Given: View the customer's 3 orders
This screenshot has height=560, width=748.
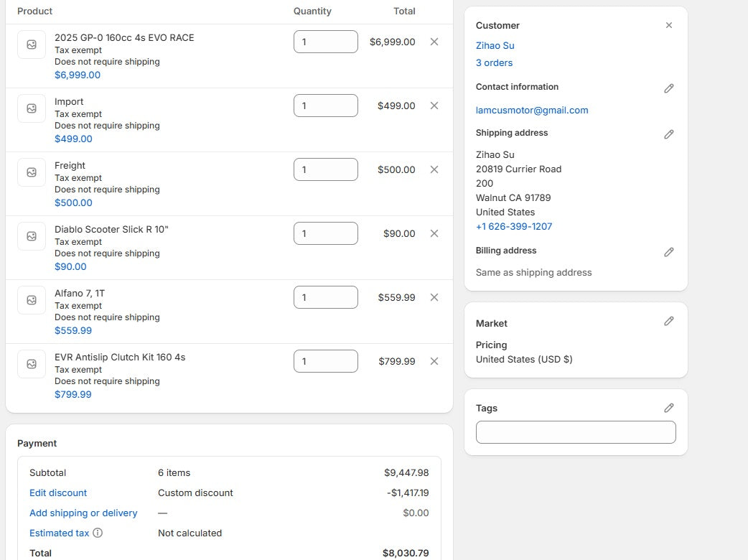Looking at the screenshot, I should pyautogui.click(x=494, y=63).
